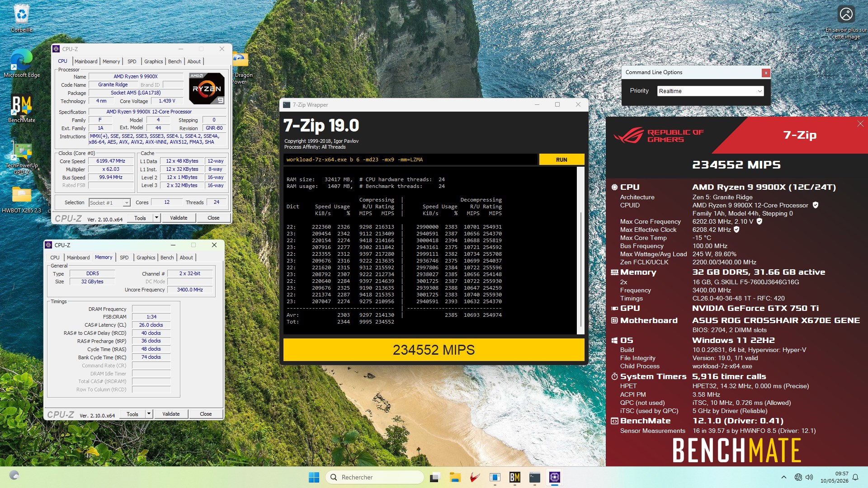The image size is (868, 488).
Task: Open the widgets icon at the taskbar's left
Action: (x=14, y=475)
